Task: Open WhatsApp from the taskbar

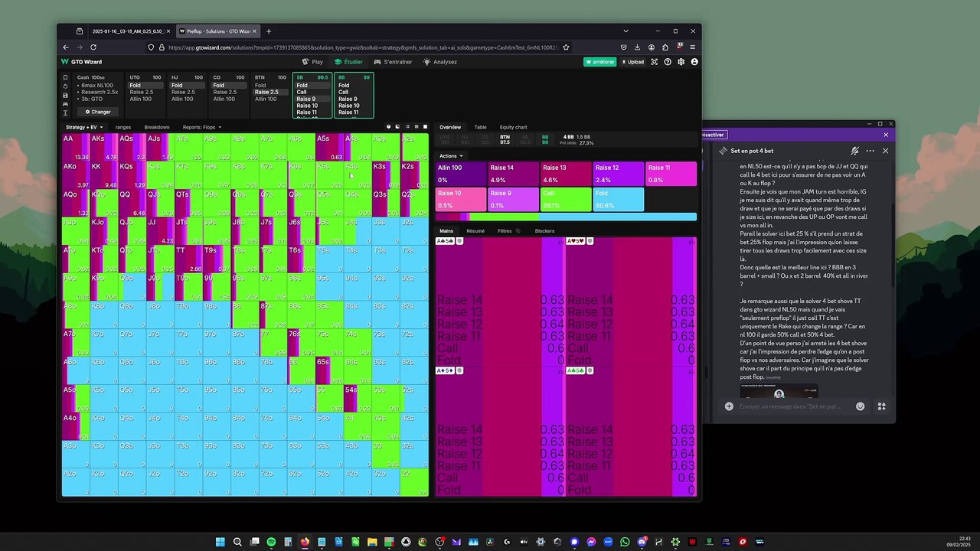Action: (x=626, y=542)
